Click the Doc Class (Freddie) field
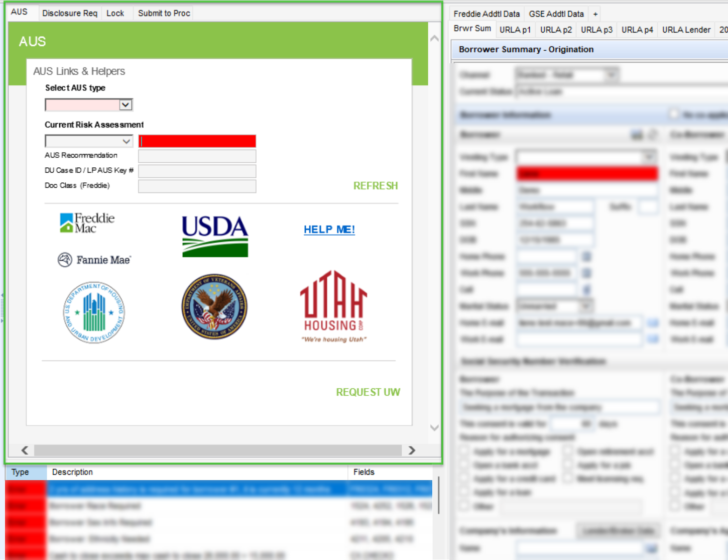The image size is (728, 560). click(197, 186)
